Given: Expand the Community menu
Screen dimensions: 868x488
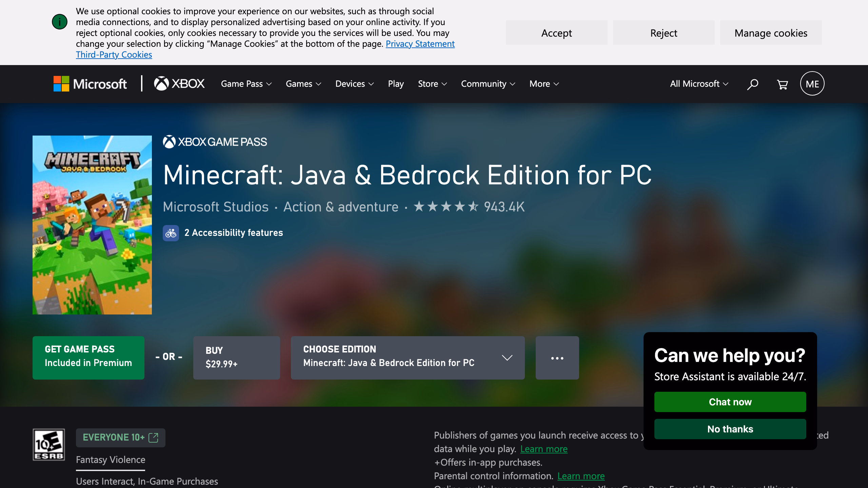Looking at the screenshot, I should (x=488, y=84).
